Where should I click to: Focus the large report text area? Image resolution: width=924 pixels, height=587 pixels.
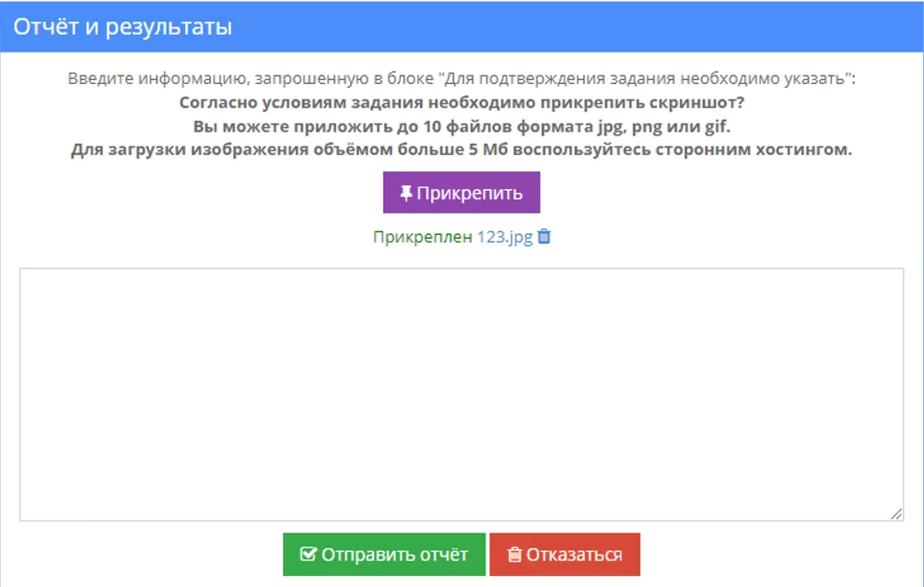click(462, 394)
